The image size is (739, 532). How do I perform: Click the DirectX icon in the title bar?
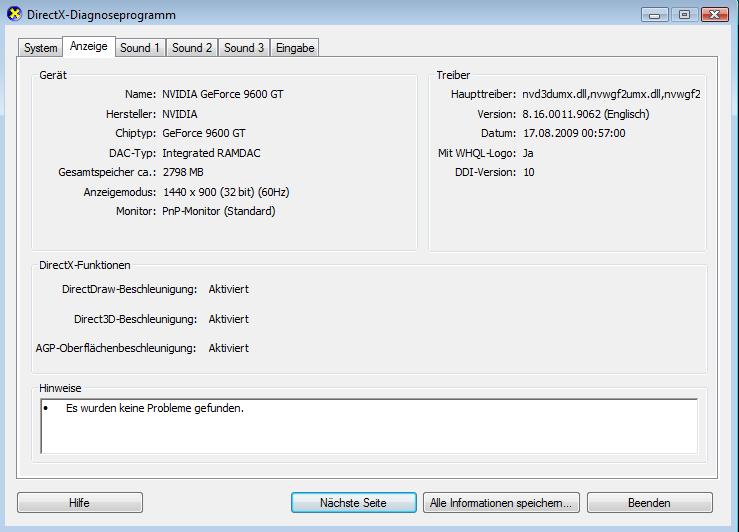tap(14, 14)
